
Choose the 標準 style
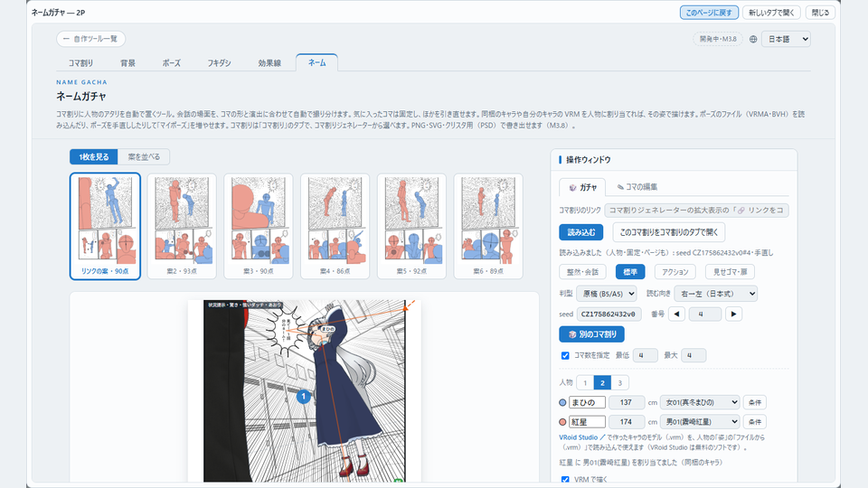(x=630, y=272)
